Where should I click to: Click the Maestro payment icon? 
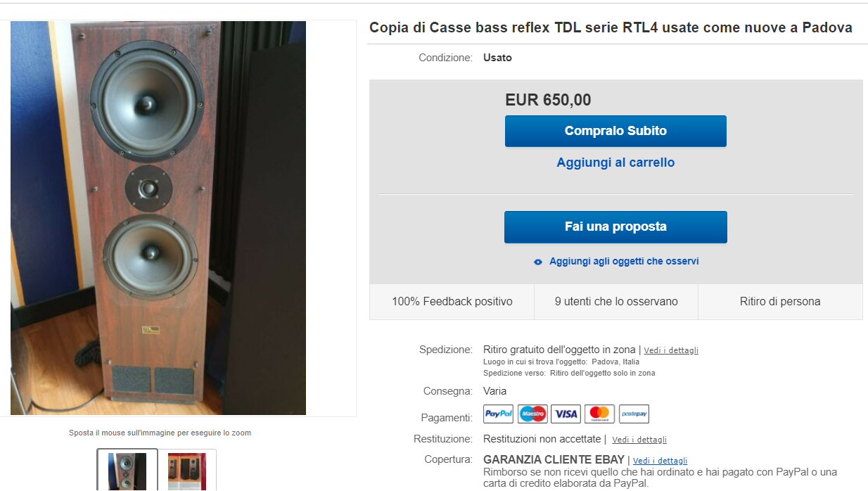(532, 414)
